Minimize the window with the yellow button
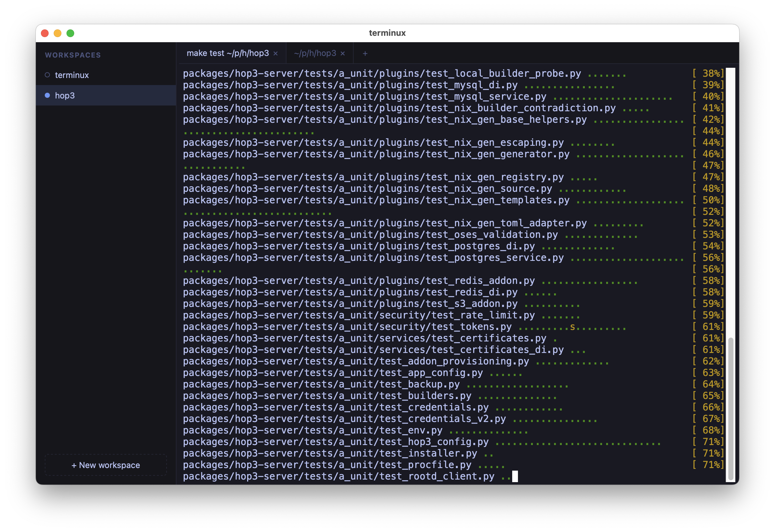The height and width of the screenshot is (532, 775). tap(58, 33)
